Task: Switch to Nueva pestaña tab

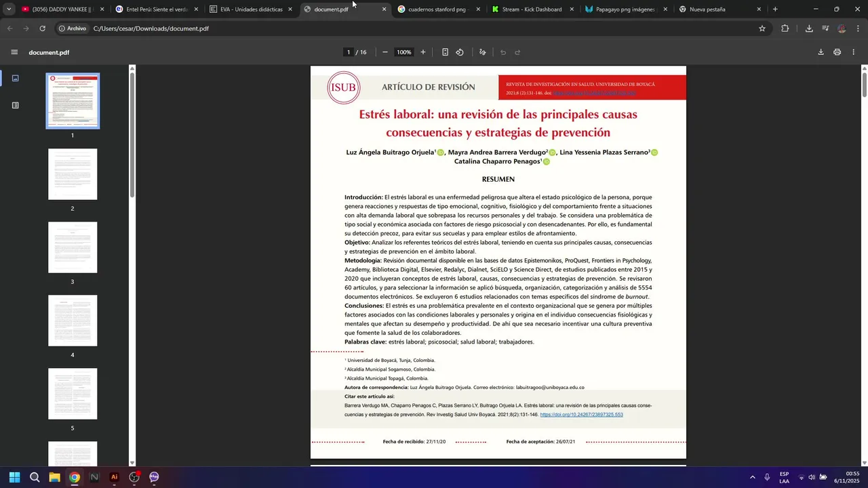Action: [720, 9]
